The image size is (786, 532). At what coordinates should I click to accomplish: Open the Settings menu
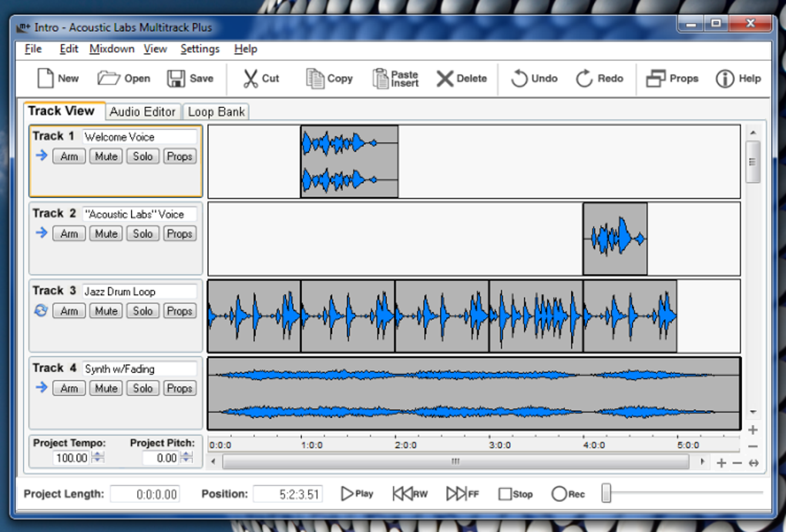pos(200,49)
